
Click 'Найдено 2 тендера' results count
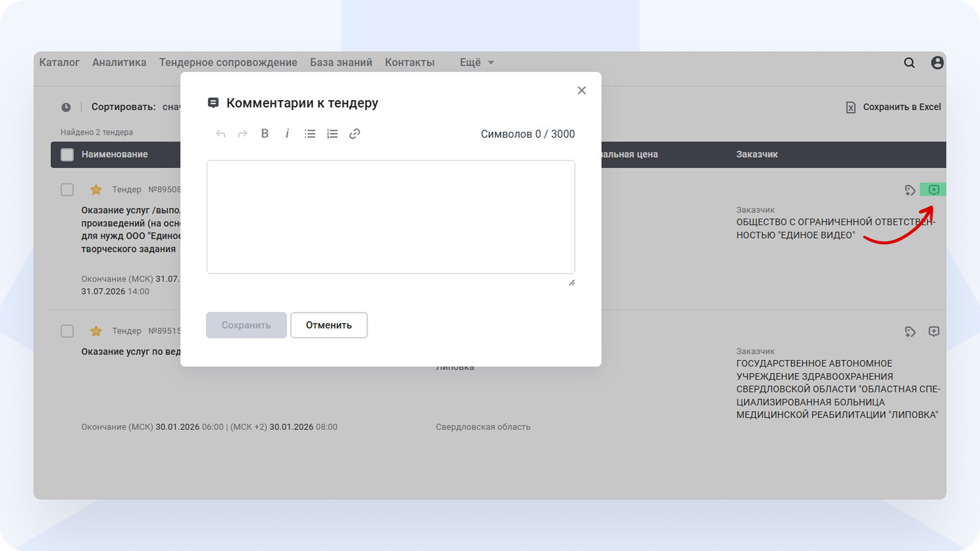[x=96, y=132]
